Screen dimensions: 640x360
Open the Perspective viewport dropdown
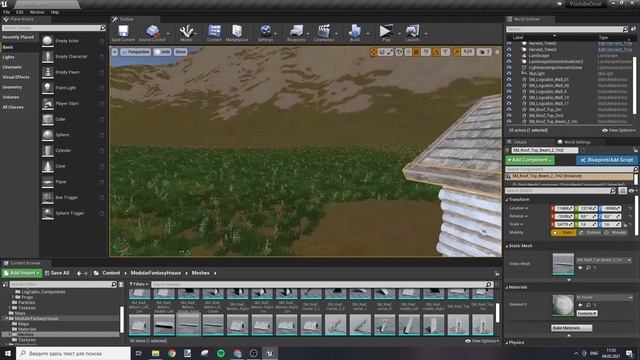(136, 52)
